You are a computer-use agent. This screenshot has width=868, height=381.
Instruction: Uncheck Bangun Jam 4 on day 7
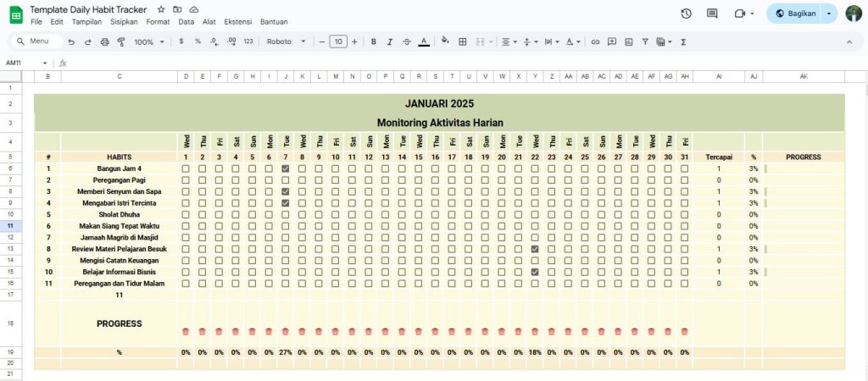tap(286, 168)
